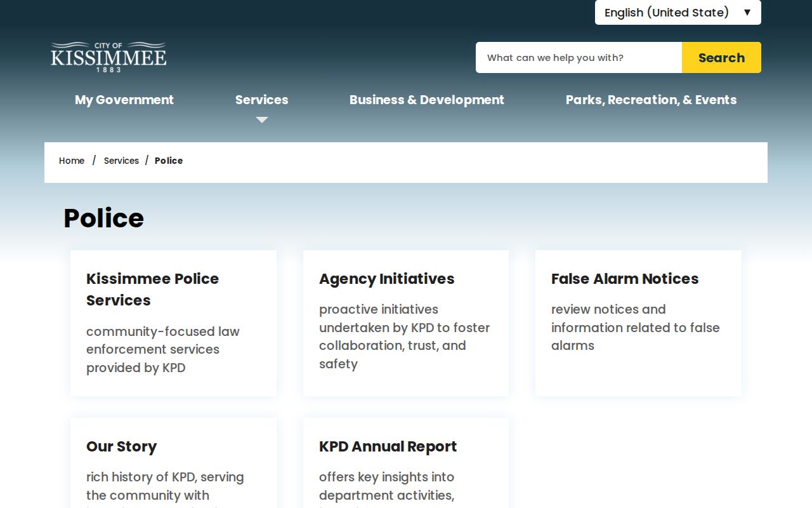Screen dimensions: 812x508
Task: Open the KPD Annual Report card title
Action: click(x=388, y=446)
